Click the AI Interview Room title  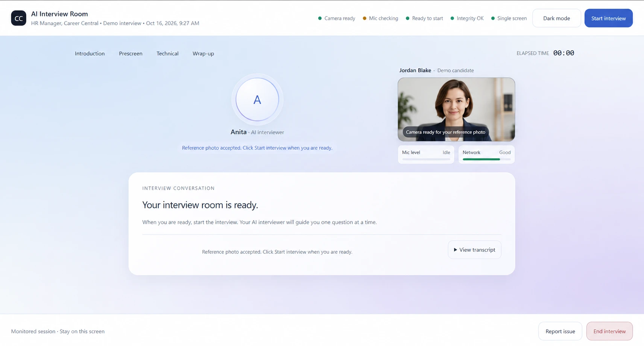pyautogui.click(x=59, y=14)
